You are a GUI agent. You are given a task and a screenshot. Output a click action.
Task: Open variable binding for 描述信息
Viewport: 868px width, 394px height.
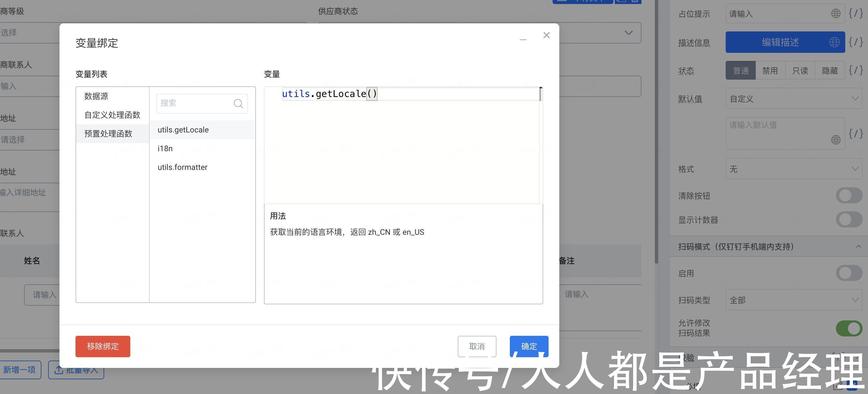tap(856, 42)
